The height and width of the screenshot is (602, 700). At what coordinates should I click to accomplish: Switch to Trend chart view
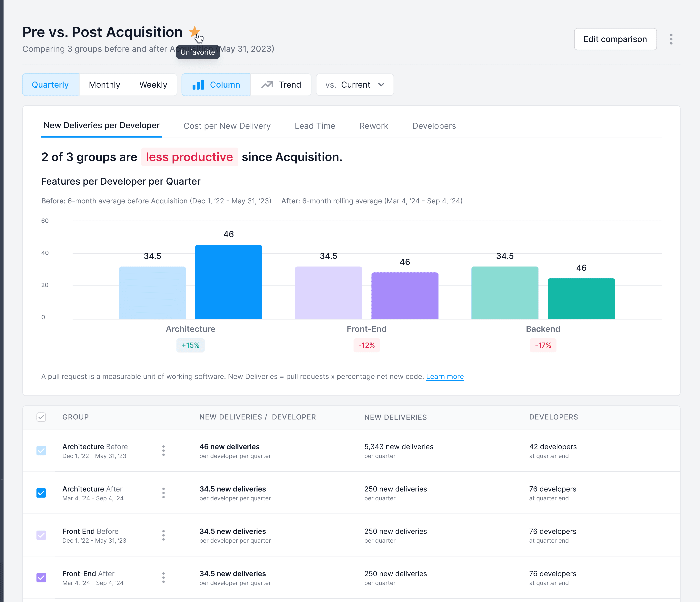pyautogui.click(x=281, y=85)
